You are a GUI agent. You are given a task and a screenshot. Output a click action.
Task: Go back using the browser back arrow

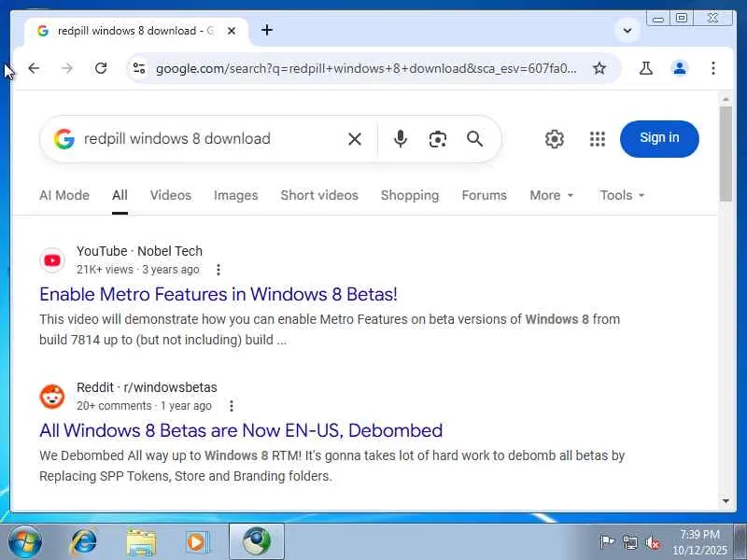pyautogui.click(x=34, y=68)
